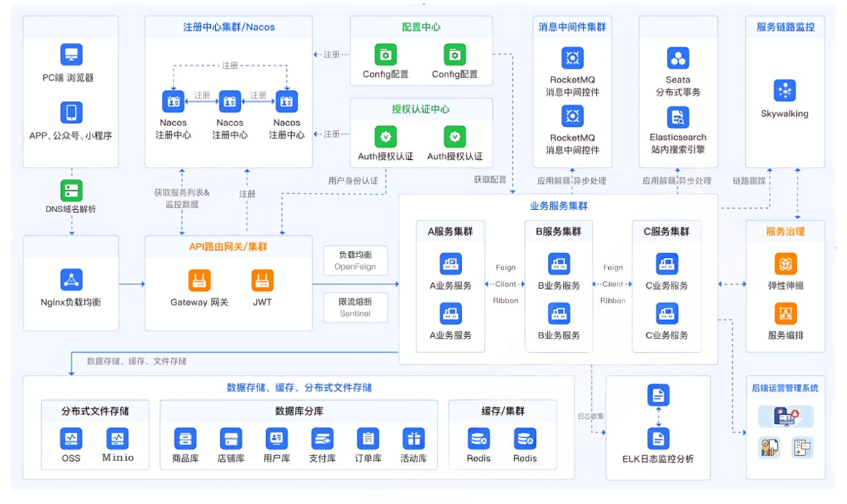Screen dimensions: 847x504
Task: Click the green DNS域名解析 icon
Action: coord(71,190)
